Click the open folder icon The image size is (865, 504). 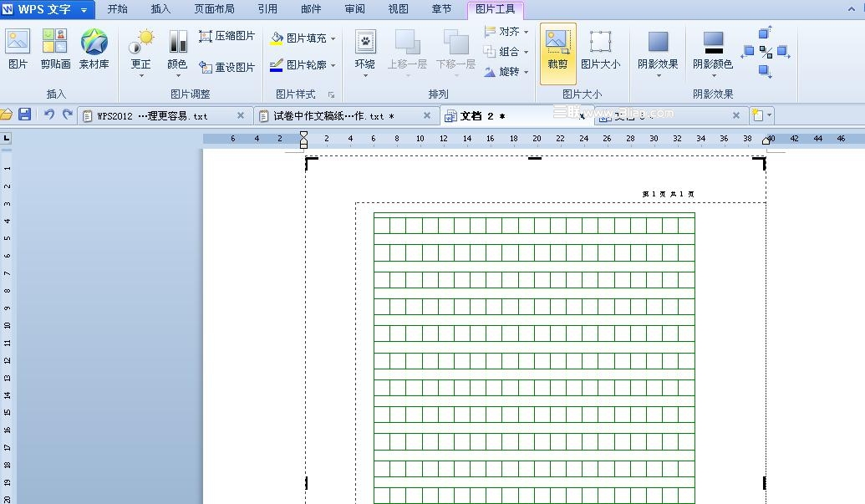tap(6, 115)
